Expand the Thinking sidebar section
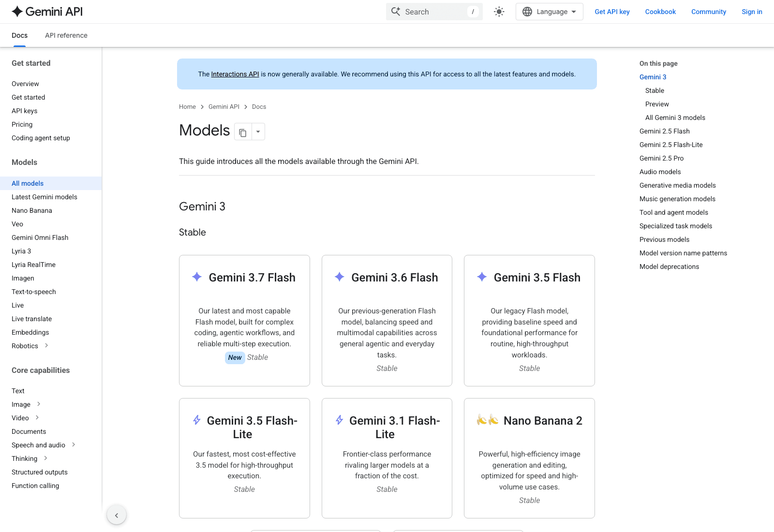 pyautogui.click(x=45, y=458)
